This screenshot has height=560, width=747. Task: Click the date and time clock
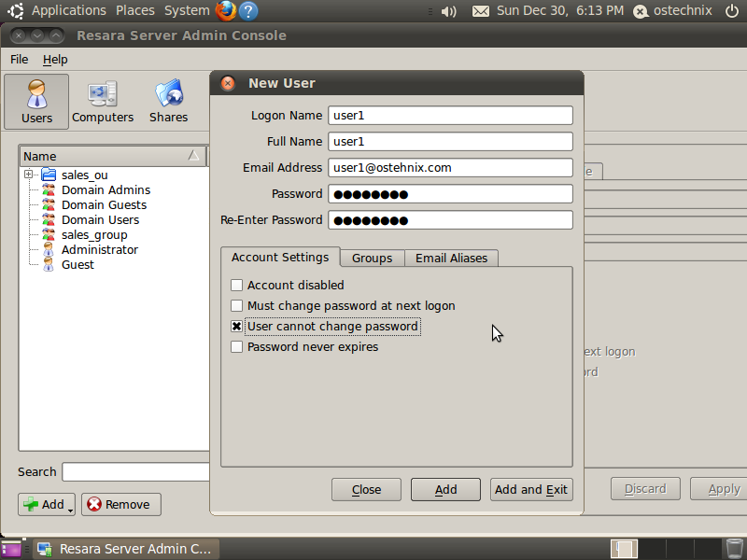[560, 10]
